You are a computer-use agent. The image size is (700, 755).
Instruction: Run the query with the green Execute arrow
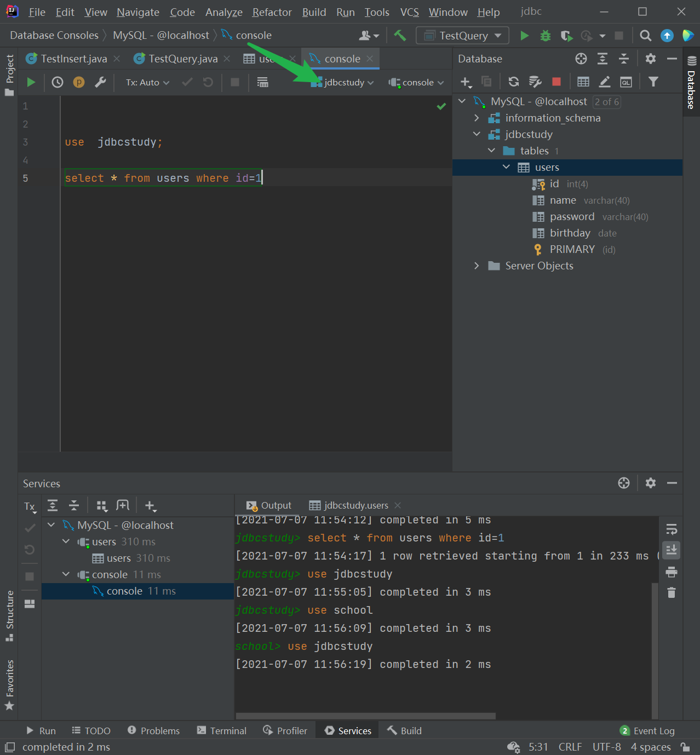(x=31, y=82)
